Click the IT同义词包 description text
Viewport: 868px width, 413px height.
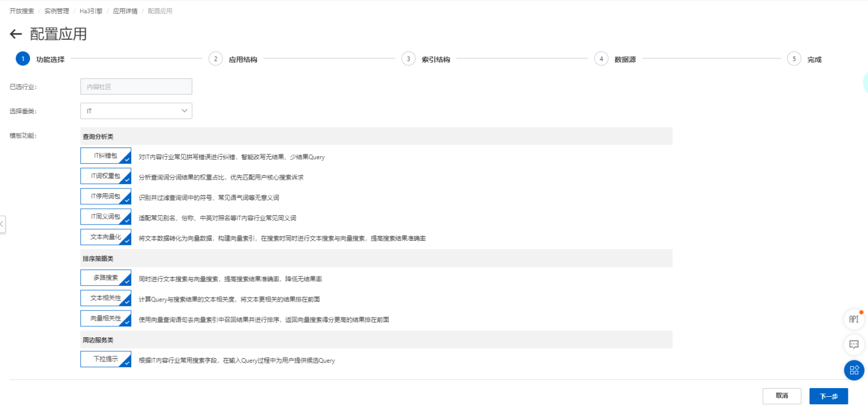point(218,218)
